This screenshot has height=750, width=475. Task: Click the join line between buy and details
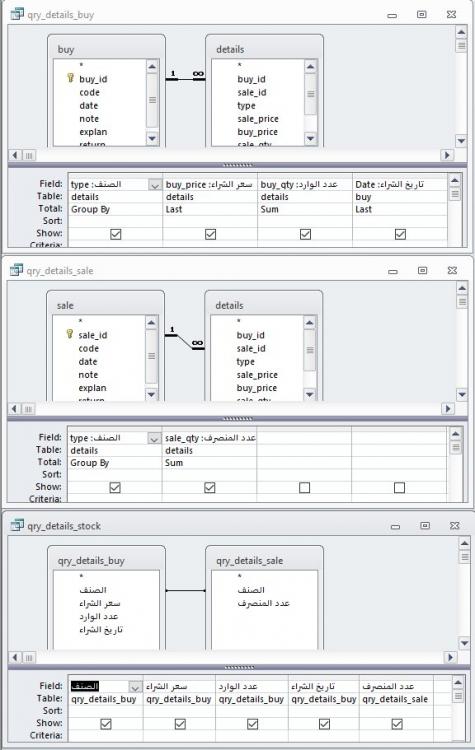click(186, 78)
